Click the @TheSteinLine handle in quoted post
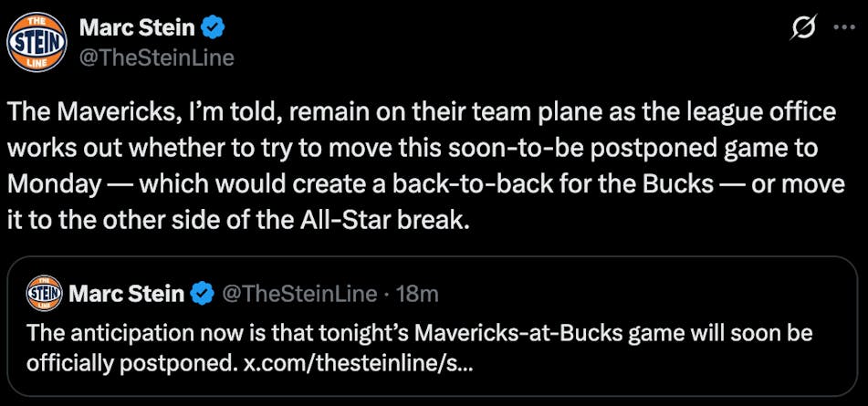This screenshot has height=406, width=868. point(299,294)
